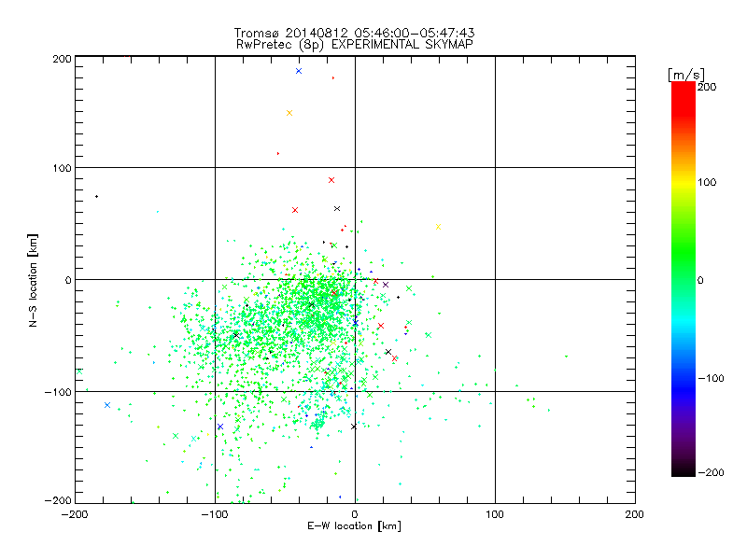Click the blue X marker near top of plot

[x=299, y=71]
